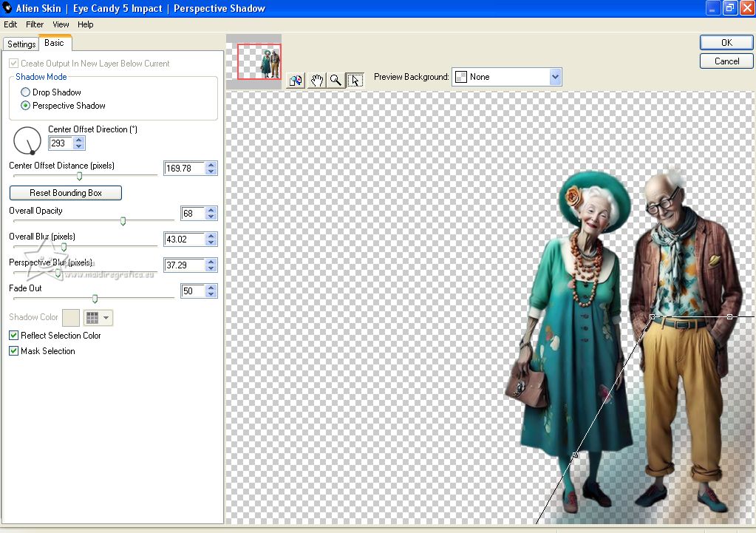The image size is (756, 533).
Task: Select the Drop Shadow radio button
Action: click(26, 92)
